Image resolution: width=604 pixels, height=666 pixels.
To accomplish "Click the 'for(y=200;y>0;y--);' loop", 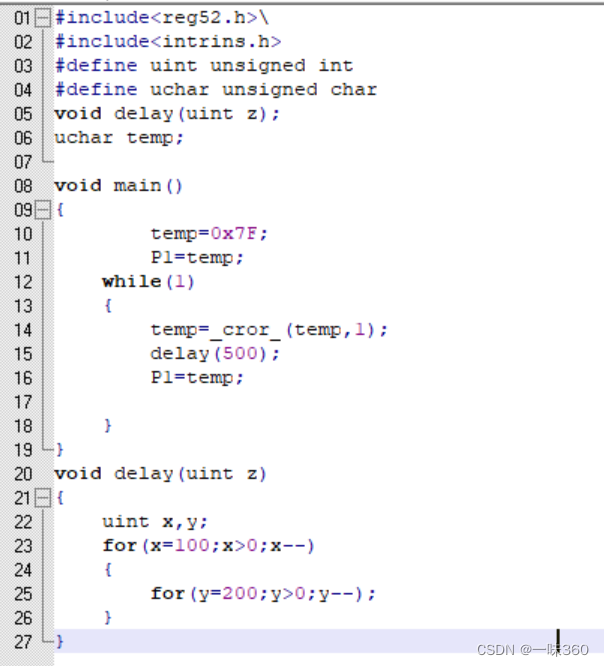I will (x=263, y=594).
